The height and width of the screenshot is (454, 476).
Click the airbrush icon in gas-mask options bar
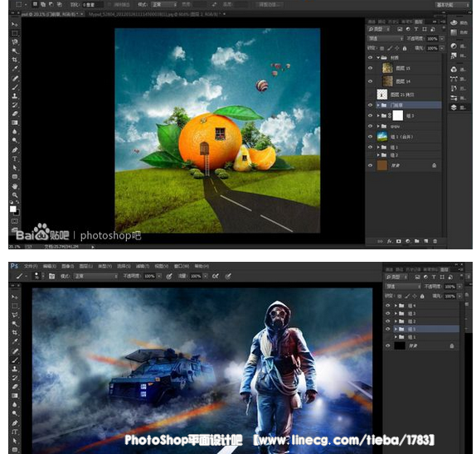click(x=216, y=276)
